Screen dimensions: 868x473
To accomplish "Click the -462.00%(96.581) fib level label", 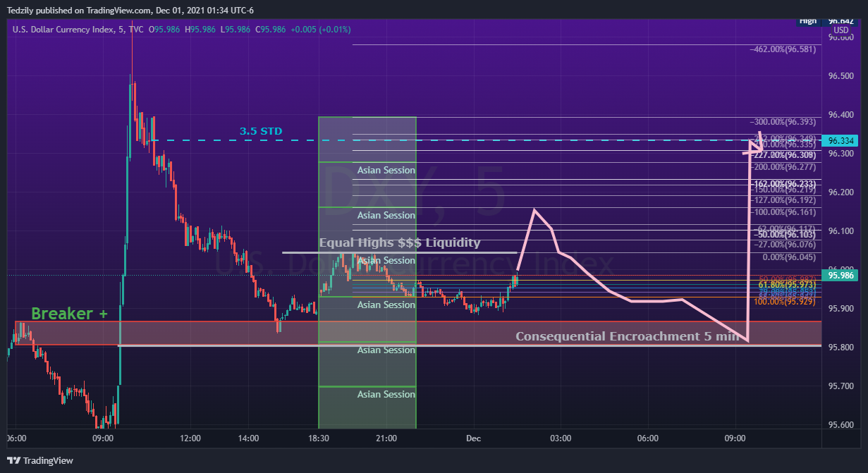I will 783,49.
